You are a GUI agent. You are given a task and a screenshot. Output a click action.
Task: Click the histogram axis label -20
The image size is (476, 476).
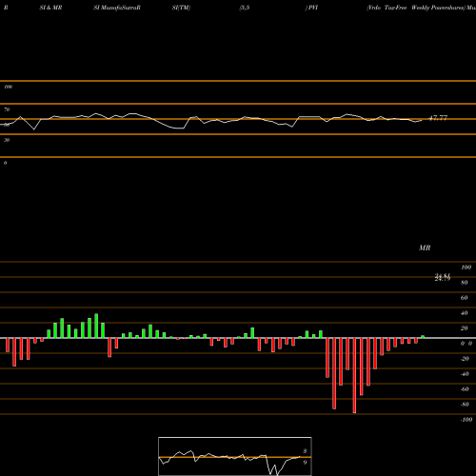(x=465, y=359)
